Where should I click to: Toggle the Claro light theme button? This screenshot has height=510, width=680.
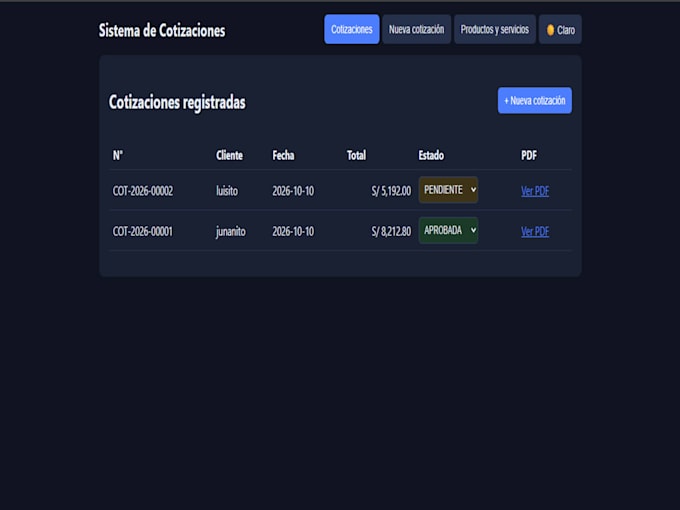pyautogui.click(x=560, y=29)
